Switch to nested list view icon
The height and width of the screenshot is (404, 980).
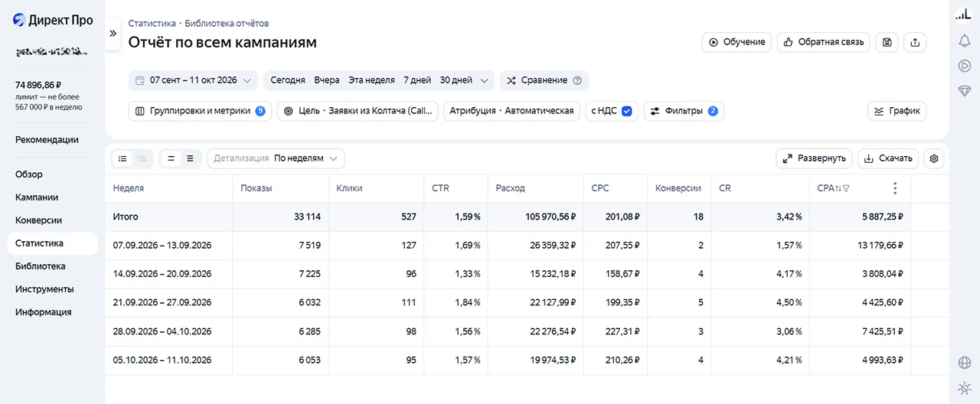point(142,158)
